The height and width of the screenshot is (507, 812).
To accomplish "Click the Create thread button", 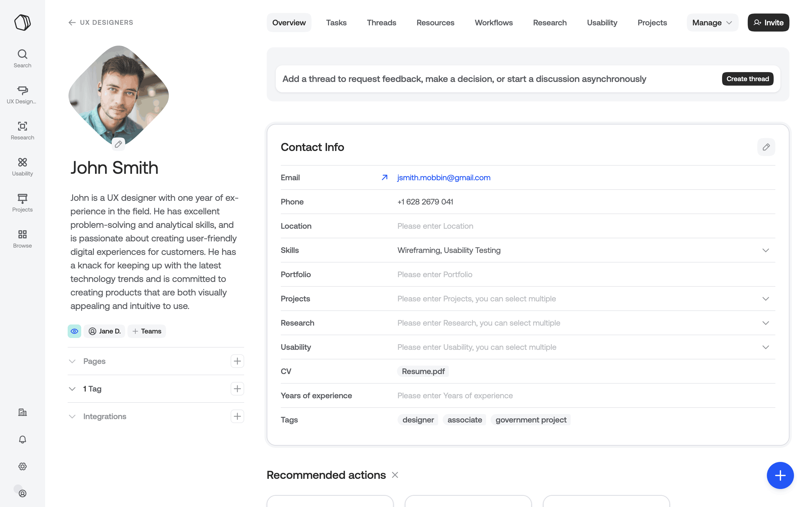I will (x=748, y=79).
